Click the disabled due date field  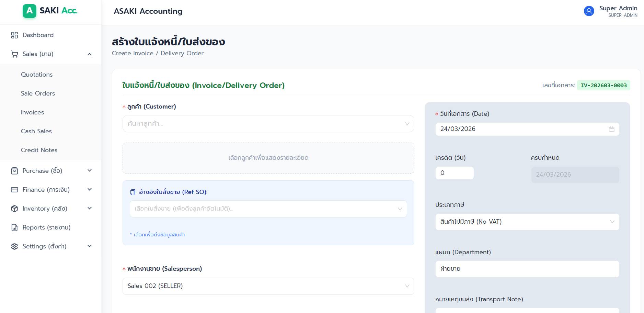coord(575,175)
